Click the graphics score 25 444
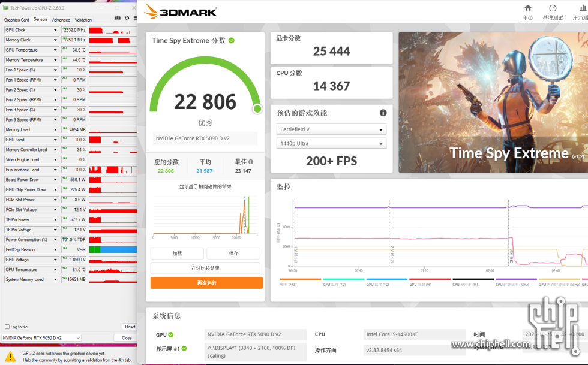The width and height of the screenshot is (588, 365). 331,51
